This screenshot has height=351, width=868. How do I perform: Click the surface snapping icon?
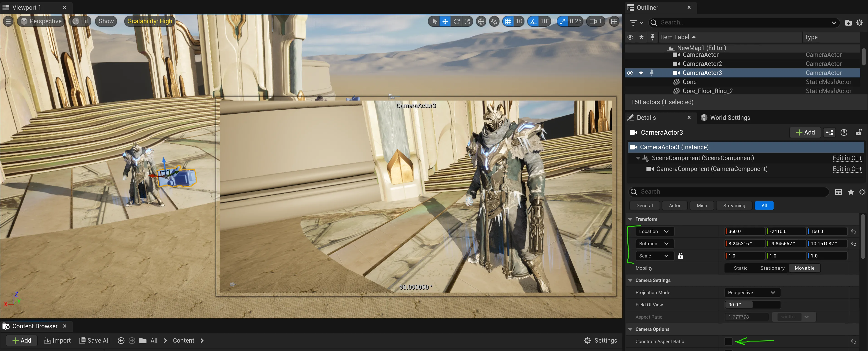pos(494,22)
